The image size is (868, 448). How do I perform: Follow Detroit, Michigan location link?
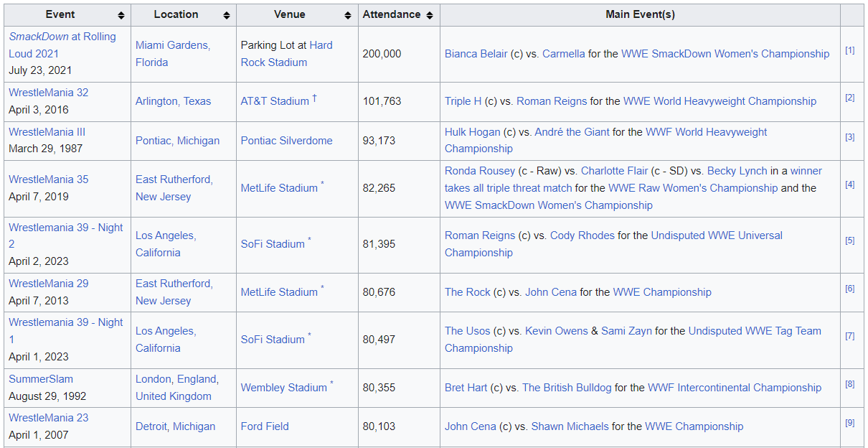[176, 426]
